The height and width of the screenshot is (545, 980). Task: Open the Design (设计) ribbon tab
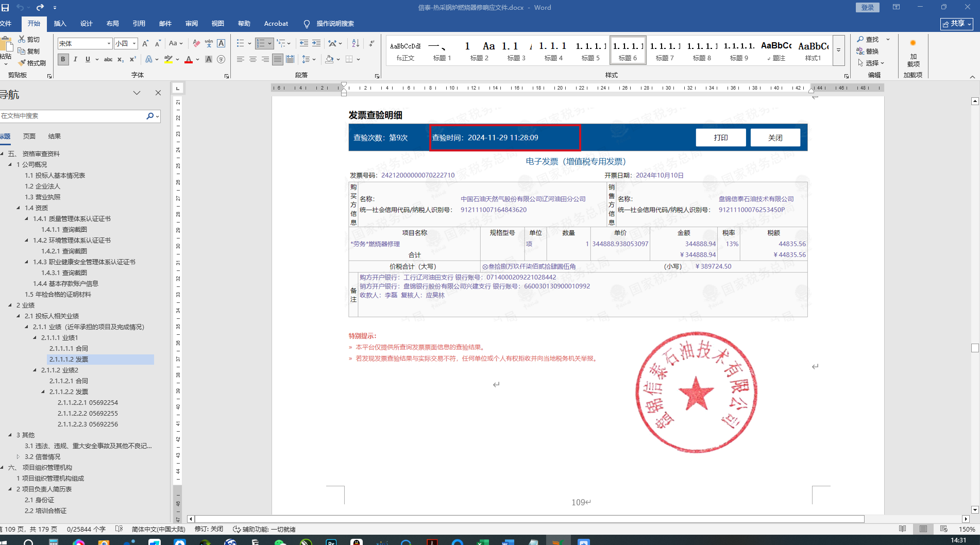click(87, 24)
